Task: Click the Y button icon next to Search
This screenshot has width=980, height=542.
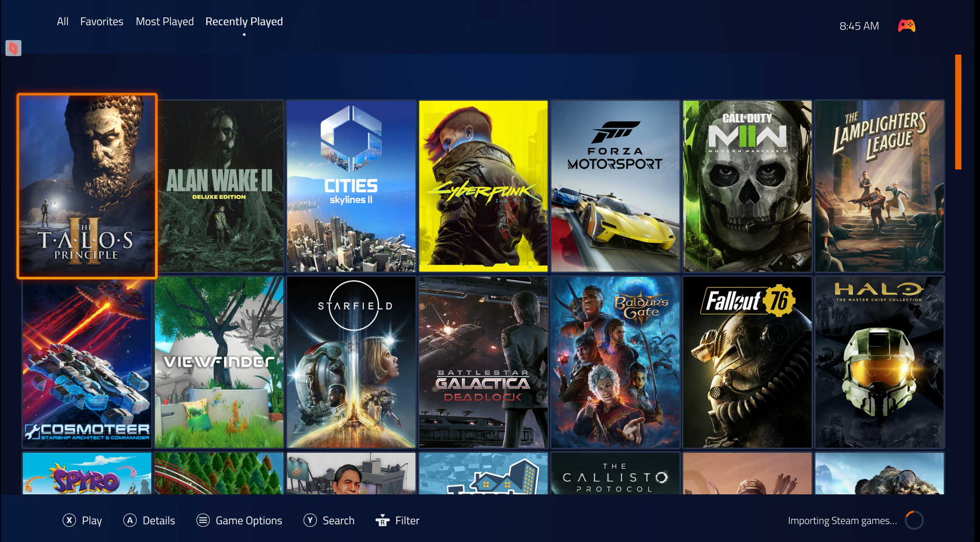Action: tap(310, 520)
